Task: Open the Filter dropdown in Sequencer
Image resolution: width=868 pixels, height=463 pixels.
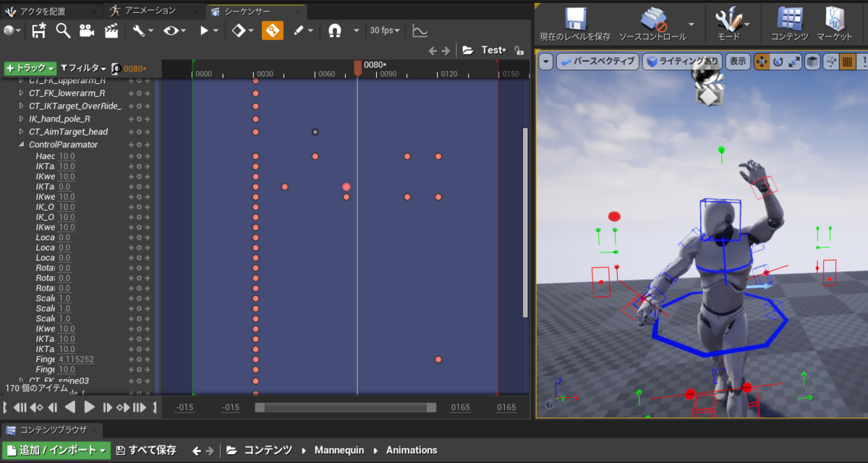Action: (83, 68)
